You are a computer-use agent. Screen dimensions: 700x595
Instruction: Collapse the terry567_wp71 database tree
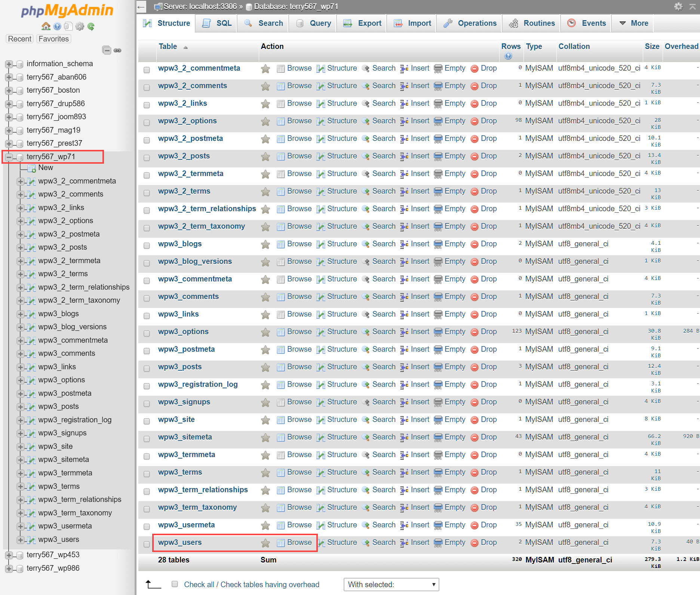[x=9, y=157]
